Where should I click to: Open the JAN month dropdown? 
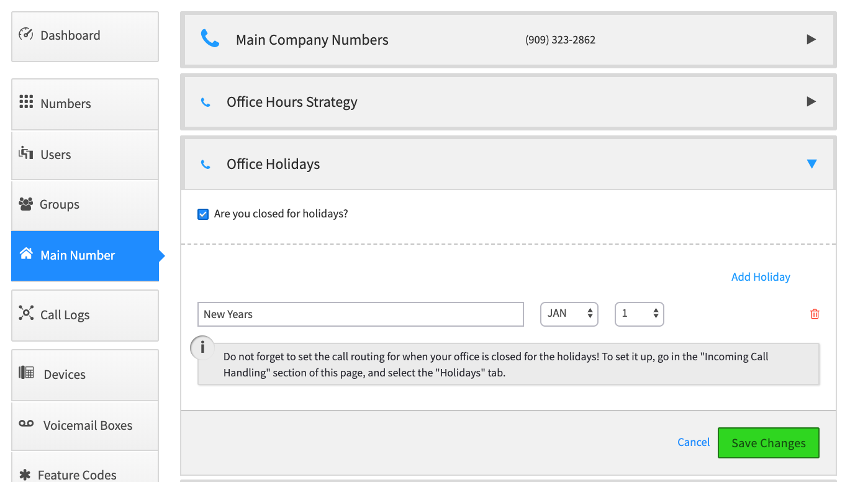pos(569,314)
